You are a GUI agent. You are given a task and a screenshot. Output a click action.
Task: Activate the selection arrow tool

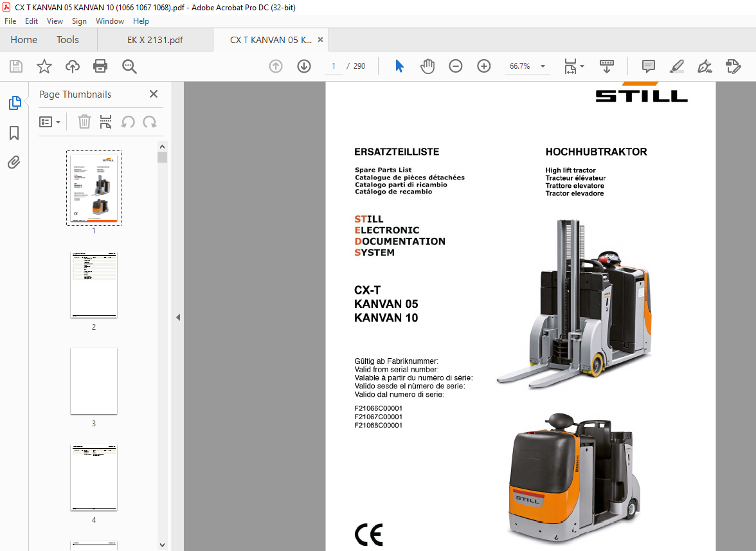[399, 66]
